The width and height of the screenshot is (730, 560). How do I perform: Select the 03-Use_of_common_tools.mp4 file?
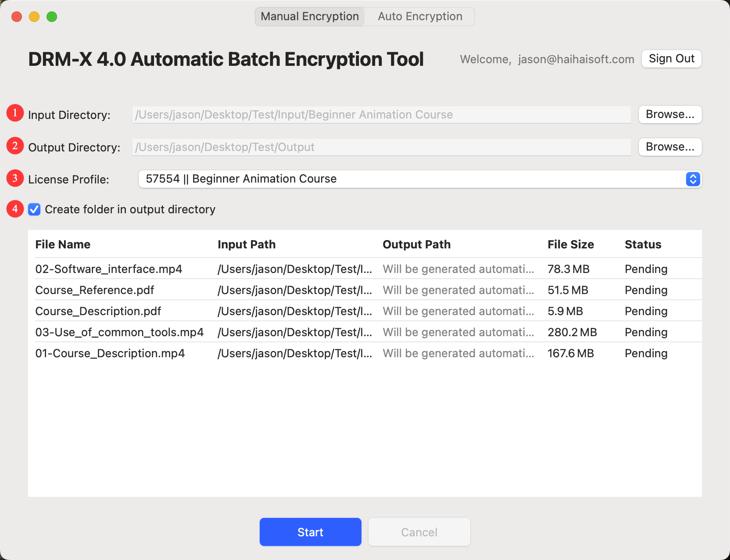click(x=119, y=332)
